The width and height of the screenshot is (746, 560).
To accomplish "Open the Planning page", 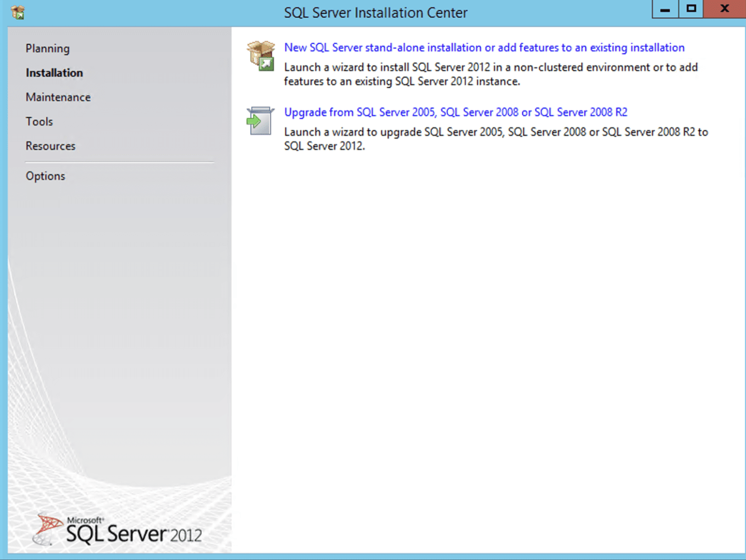I will (x=48, y=49).
